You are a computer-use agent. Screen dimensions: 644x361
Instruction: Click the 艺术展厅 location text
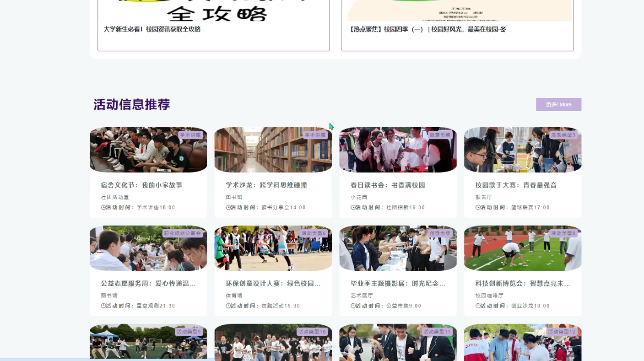362,296
